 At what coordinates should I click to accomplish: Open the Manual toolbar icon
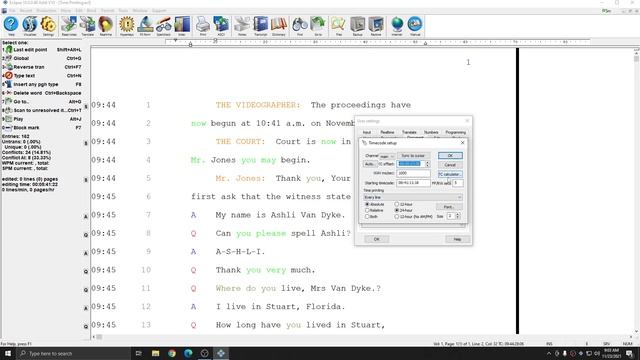415,25
